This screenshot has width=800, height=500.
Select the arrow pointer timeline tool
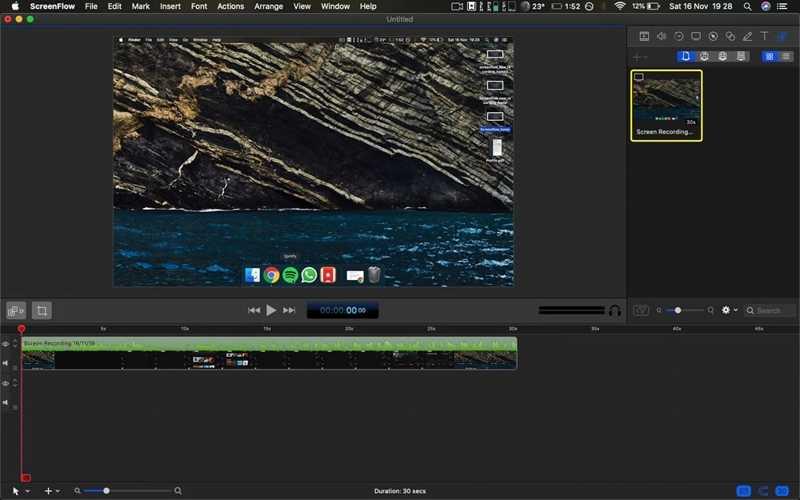16,491
